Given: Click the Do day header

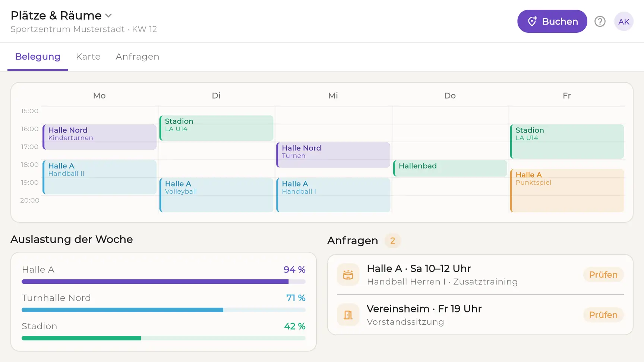Looking at the screenshot, I should tap(450, 96).
